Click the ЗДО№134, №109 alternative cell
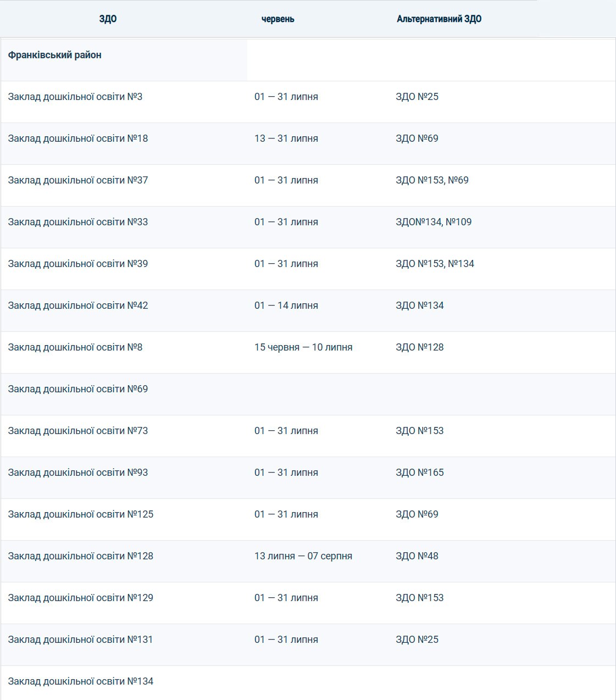This screenshot has height=700, width=616. (434, 222)
